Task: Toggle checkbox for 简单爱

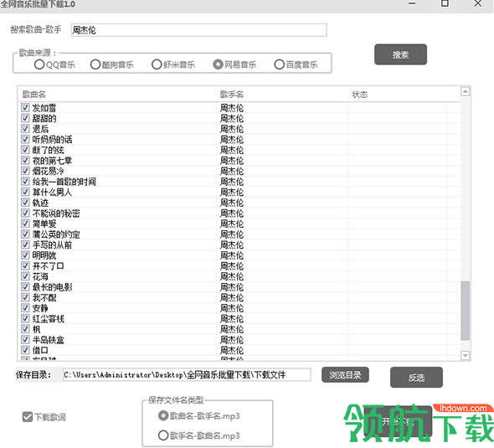Action: (x=25, y=224)
